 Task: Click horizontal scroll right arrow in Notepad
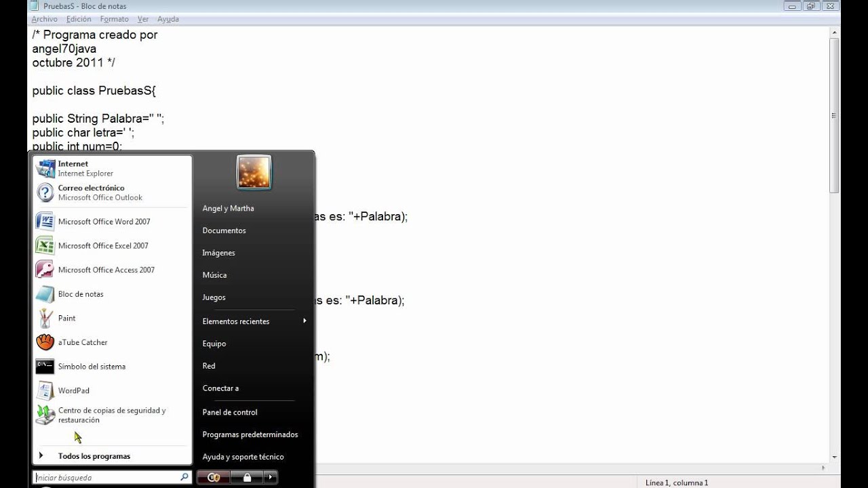[824, 468]
